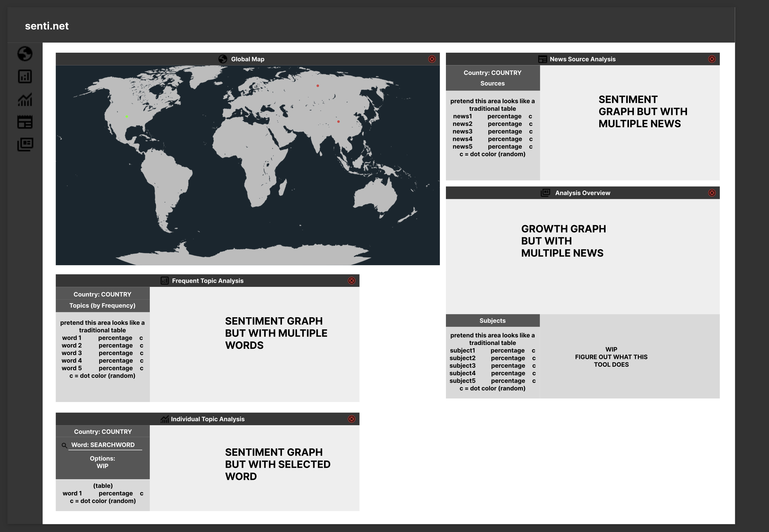Select the Subjects header in Analysis Overview
The width and height of the screenshot is (769, 532).
[x=492, y=320]
